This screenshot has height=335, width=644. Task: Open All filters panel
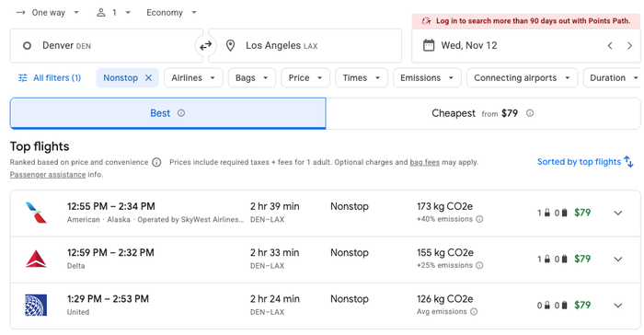tap(50, 77)
